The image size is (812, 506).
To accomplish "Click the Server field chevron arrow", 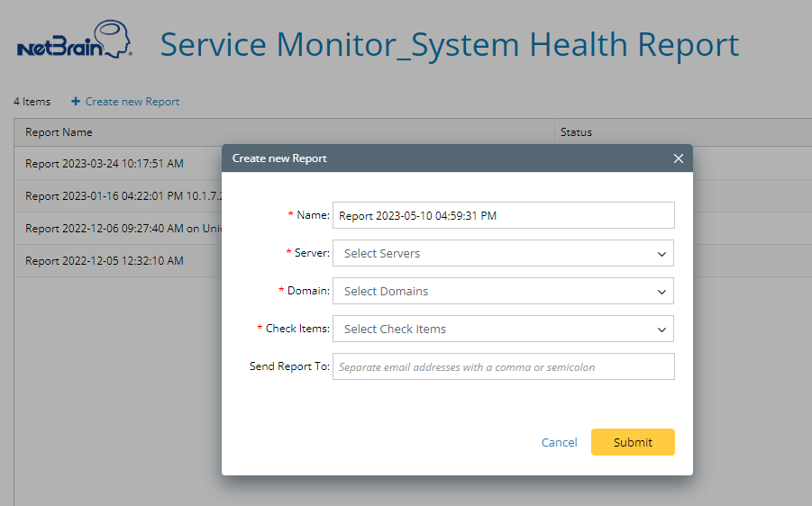I will (662, 254).
